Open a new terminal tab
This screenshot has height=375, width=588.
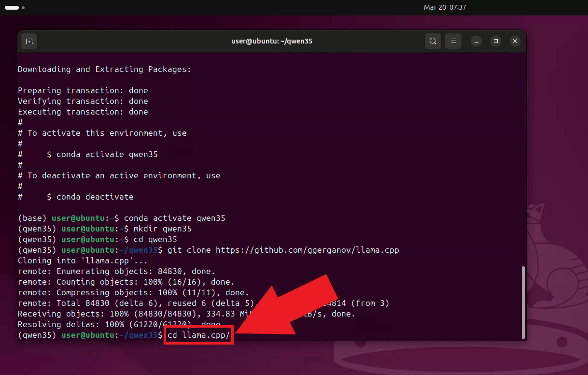(29, 41)
